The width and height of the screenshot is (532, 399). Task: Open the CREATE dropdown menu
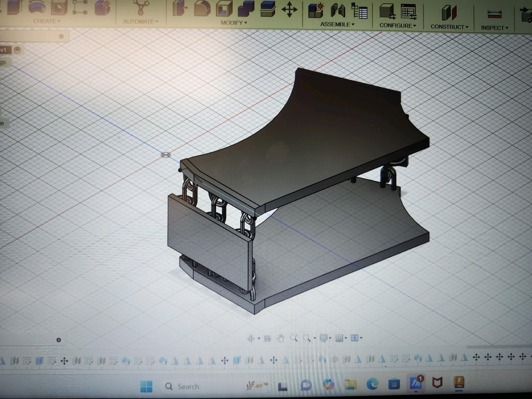pyautogui.click(x=47, y=21)
